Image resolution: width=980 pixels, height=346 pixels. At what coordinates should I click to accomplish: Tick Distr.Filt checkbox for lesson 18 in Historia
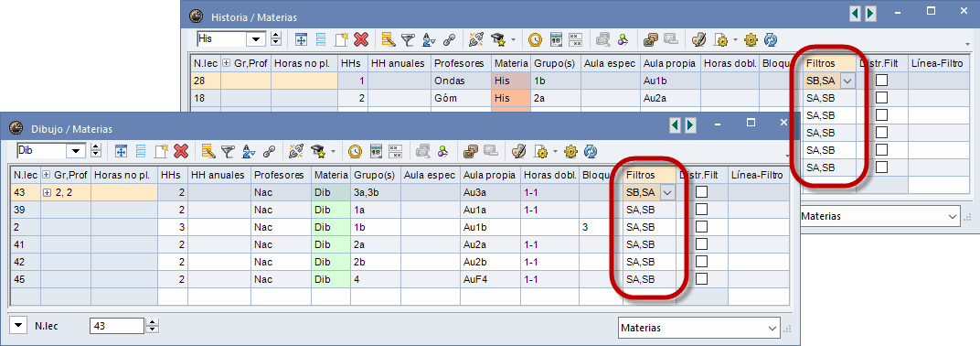coord(881,98)
